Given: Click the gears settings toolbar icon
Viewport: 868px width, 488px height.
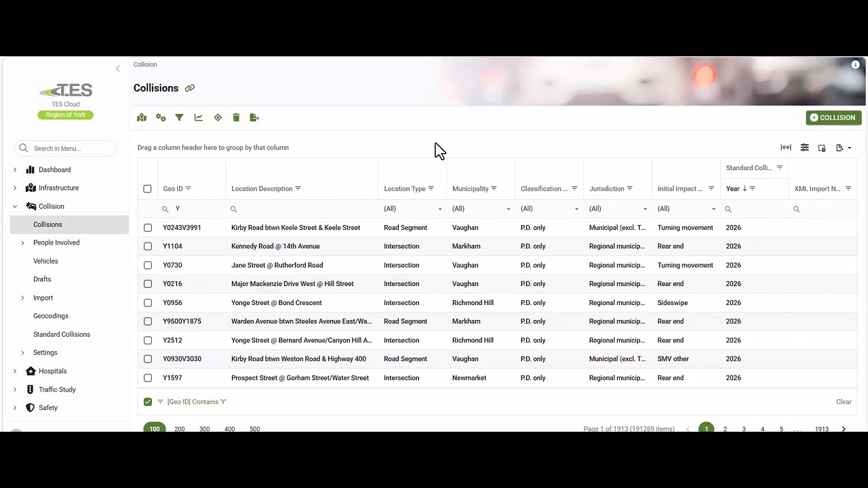Looking at the screenshot, I should [161, 117].
